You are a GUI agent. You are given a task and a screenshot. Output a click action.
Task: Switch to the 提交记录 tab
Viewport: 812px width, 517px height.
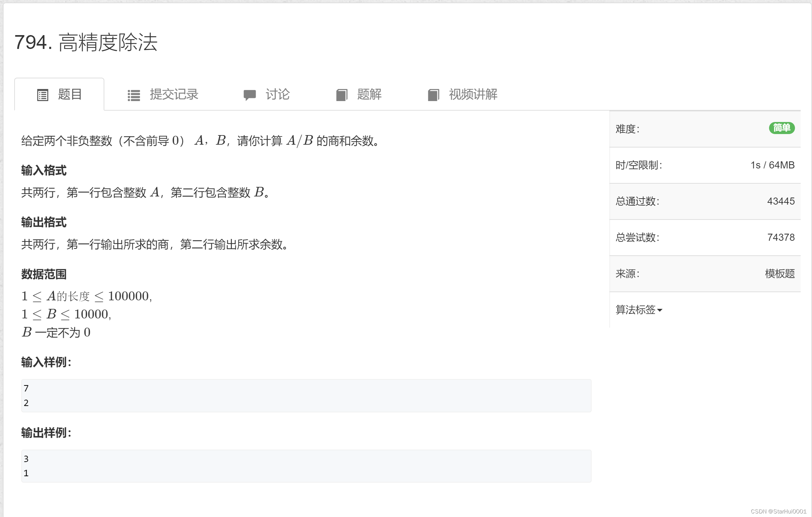point(174,94)
